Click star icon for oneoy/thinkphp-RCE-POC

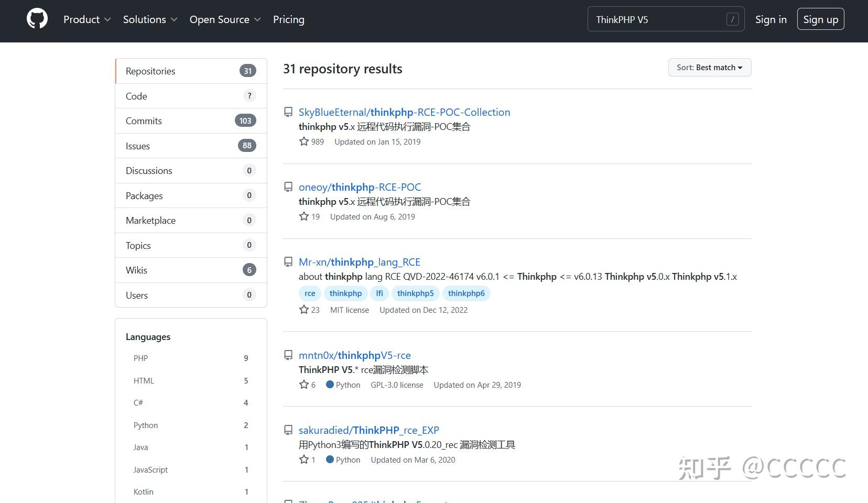(304, 216)
